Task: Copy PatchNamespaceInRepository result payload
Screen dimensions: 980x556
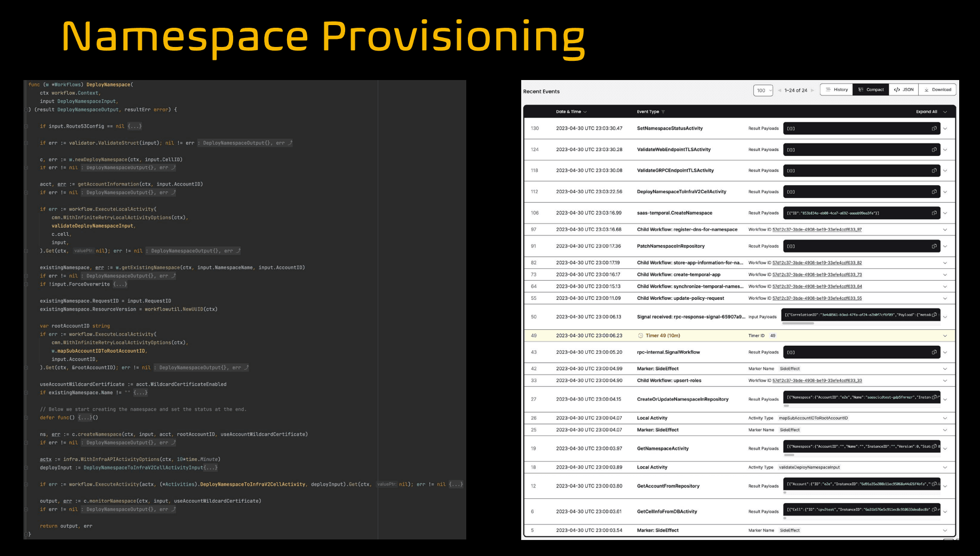Action: 934,247
